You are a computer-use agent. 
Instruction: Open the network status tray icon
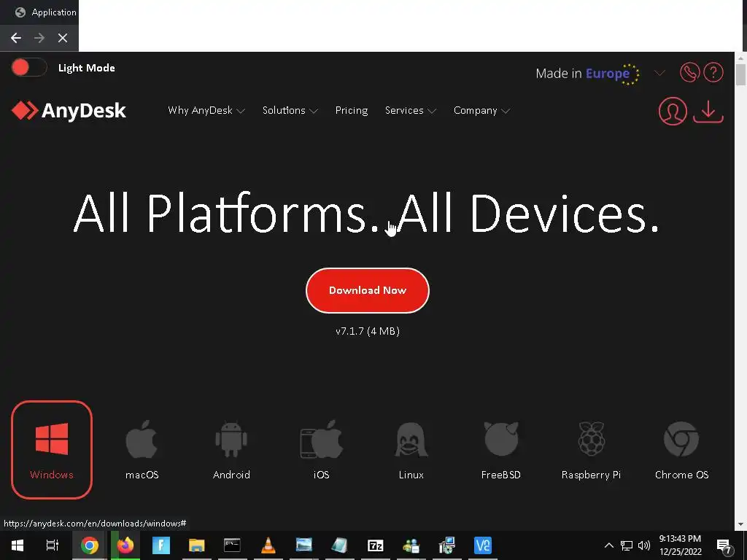627,545
